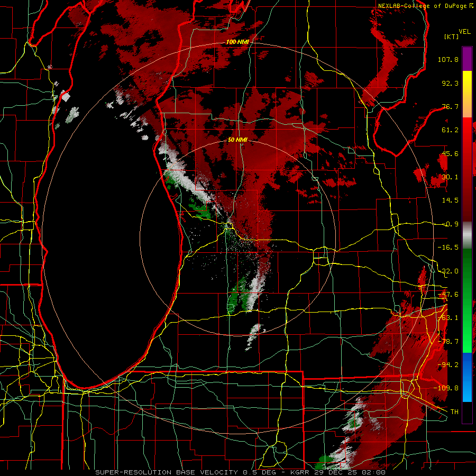Click the -47.6 velocity scale value
Screen dimensions: 476x476
448,295
